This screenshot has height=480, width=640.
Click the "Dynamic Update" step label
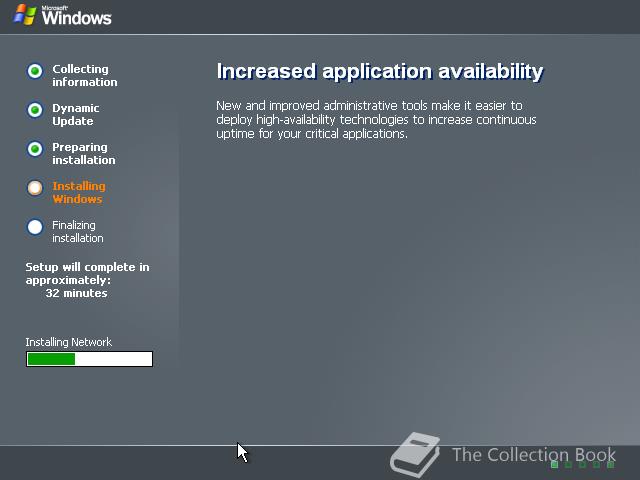point(76,115)
